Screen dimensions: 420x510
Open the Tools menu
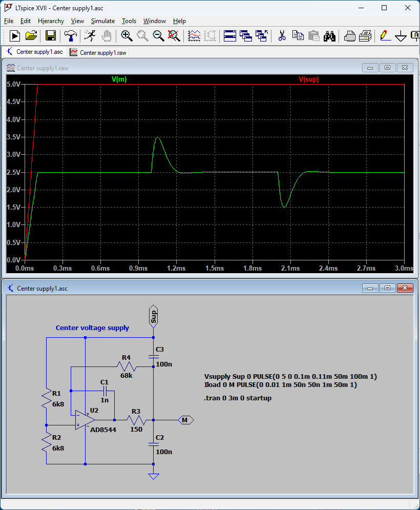tap(129, 21)
